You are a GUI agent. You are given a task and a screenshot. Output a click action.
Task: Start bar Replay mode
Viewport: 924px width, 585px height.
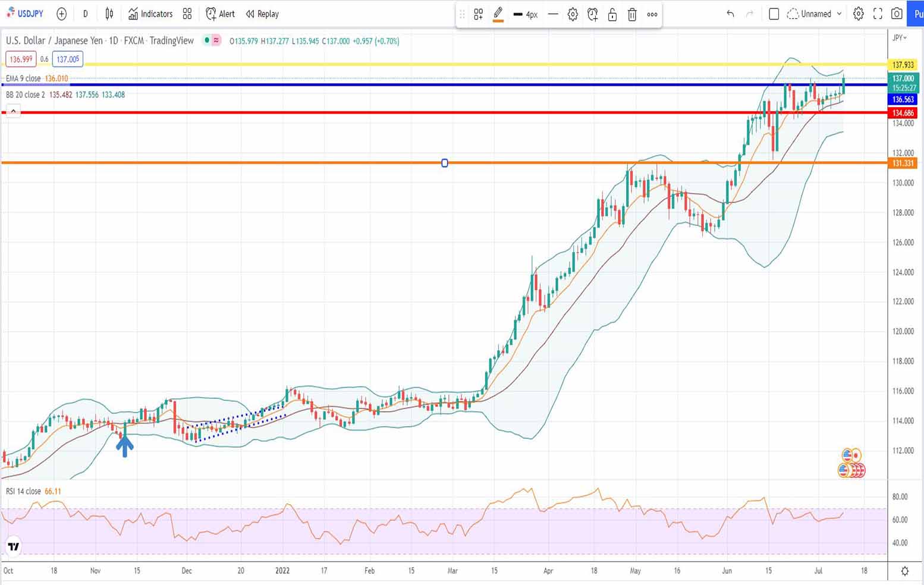[262, 14]
